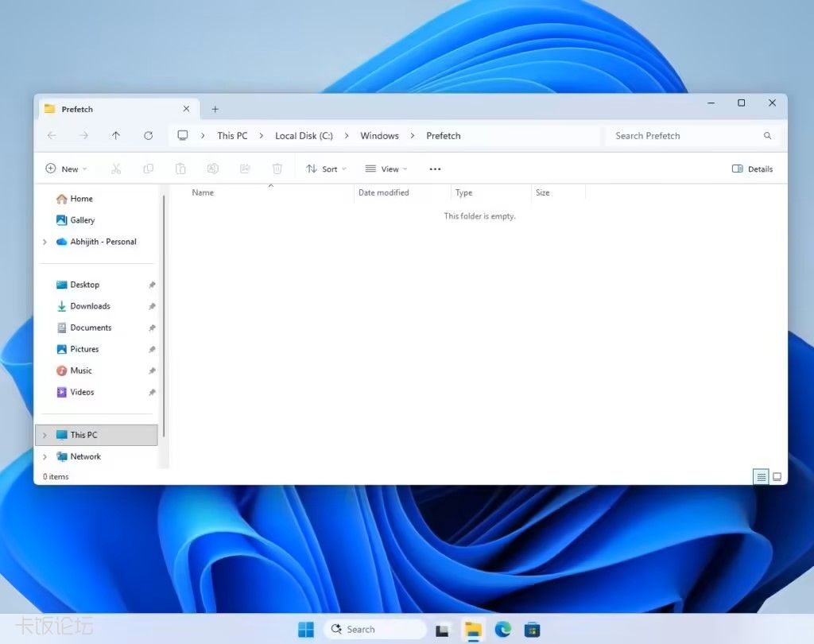
Task: Go back with the left arrow
Action: tap(52, 135)
